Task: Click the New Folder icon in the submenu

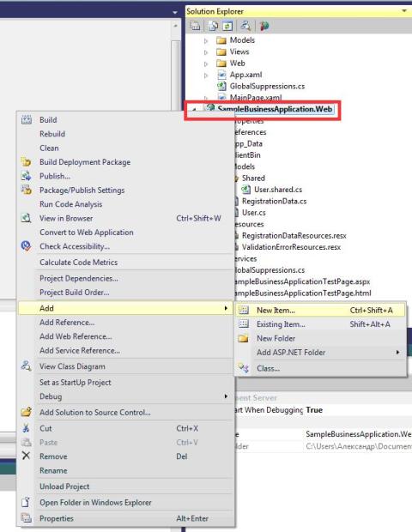Action: (x=243, y=338)
